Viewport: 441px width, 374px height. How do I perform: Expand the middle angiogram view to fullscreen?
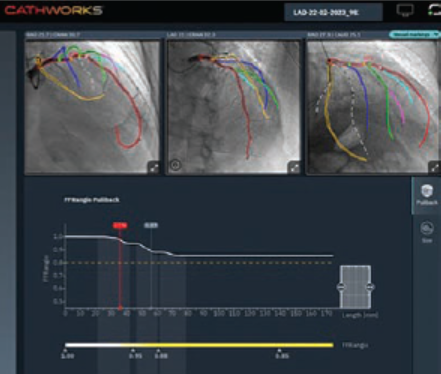click(x=294, y=168)
